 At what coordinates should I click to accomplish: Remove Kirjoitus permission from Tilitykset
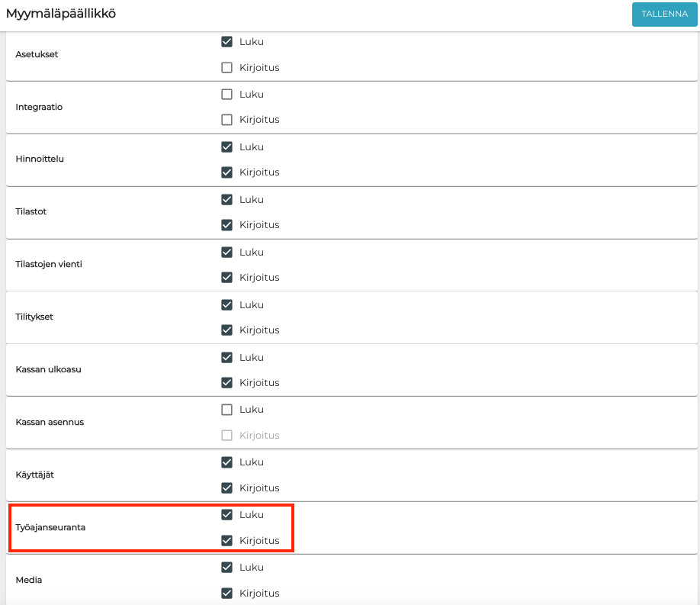(226, 330)
